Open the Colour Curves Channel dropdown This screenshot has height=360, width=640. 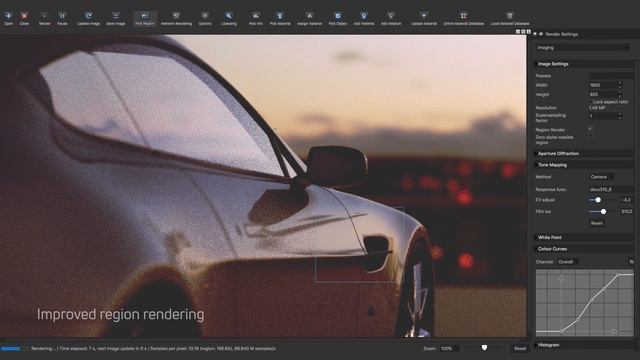[x=568, y=262]
